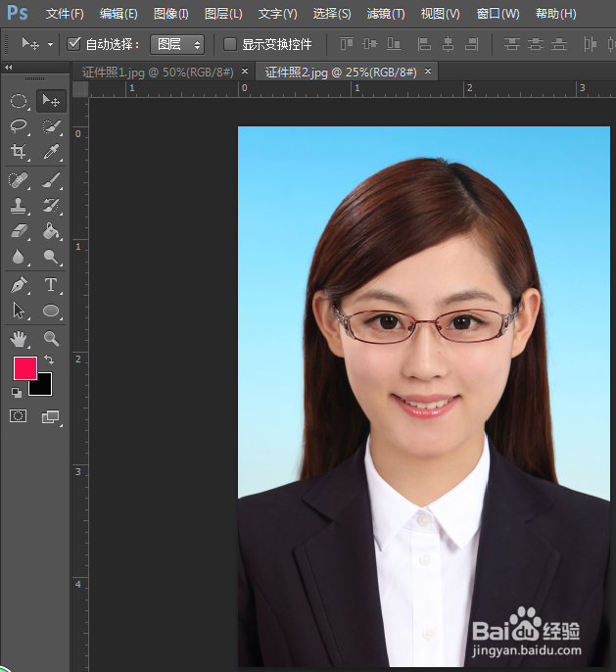
Task: Open the 图层 auto-select dropdown
Action: [x=177, y=44]
